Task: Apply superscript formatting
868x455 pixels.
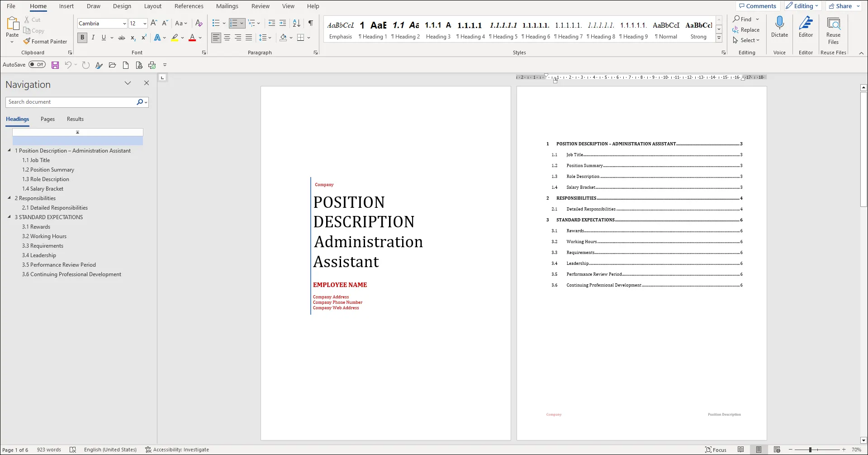Action: pyautogui.click(x=144, y=38)
